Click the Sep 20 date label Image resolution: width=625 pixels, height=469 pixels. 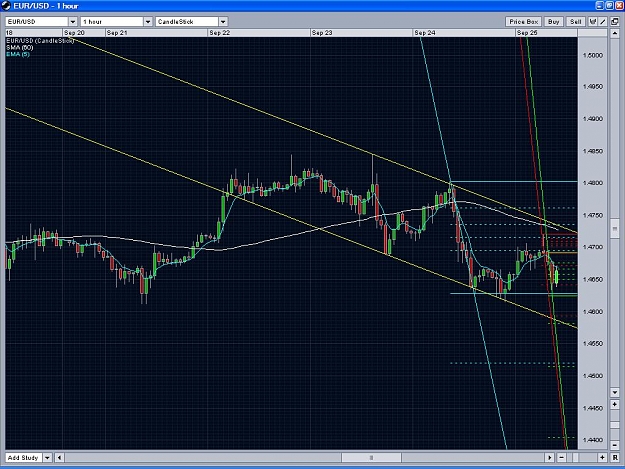(74, 33)
